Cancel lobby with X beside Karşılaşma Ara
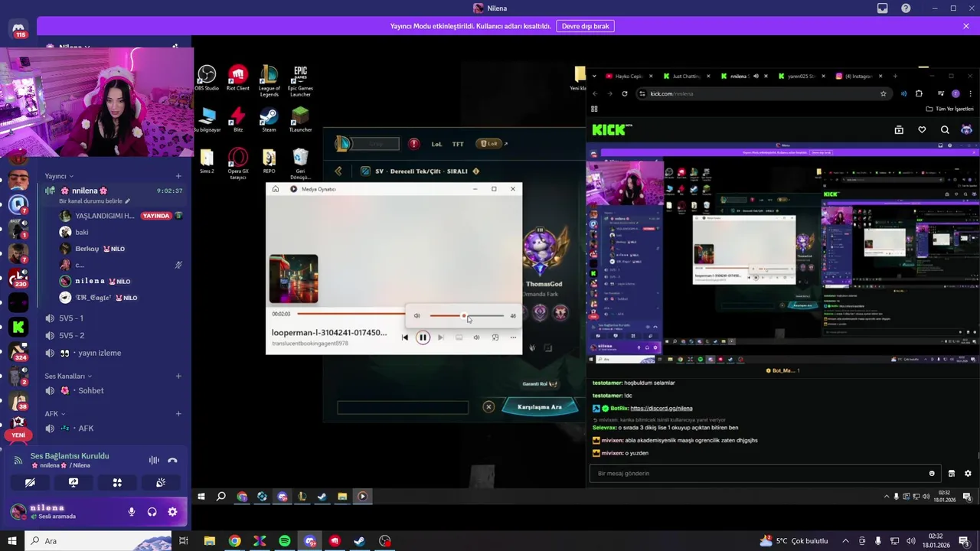 (488, 407)
